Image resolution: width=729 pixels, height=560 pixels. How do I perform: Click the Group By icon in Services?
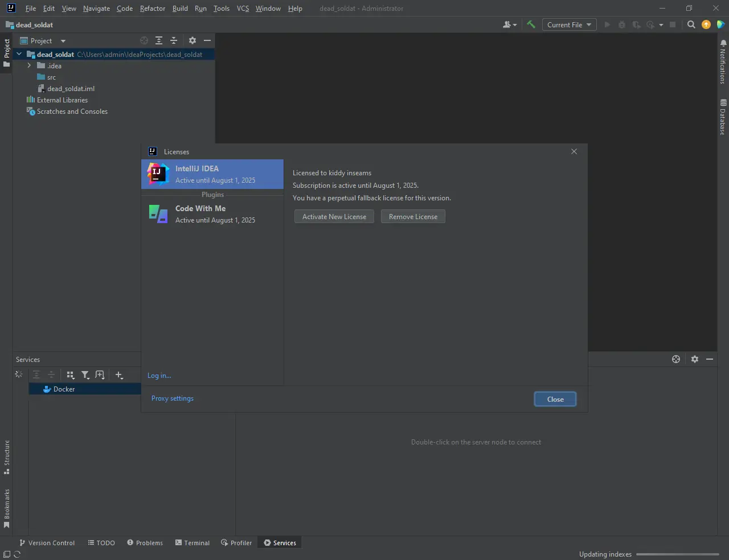pyautogui.click(x=71, y=374)
